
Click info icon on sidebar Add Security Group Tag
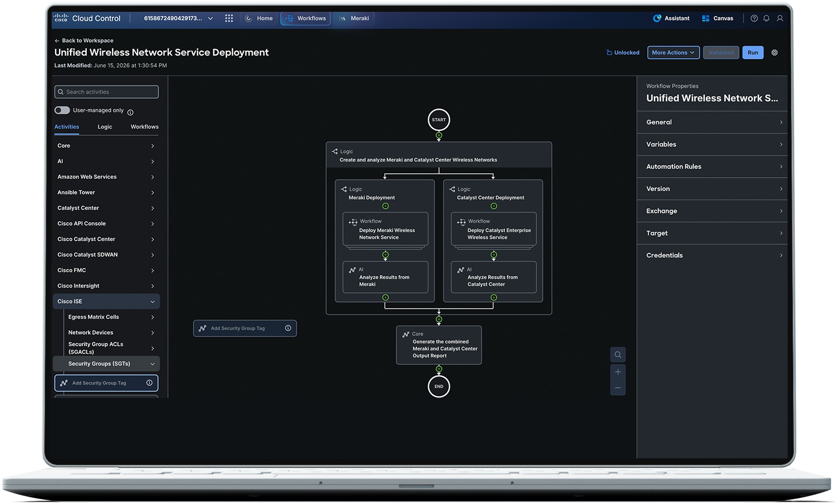point(149,383)
